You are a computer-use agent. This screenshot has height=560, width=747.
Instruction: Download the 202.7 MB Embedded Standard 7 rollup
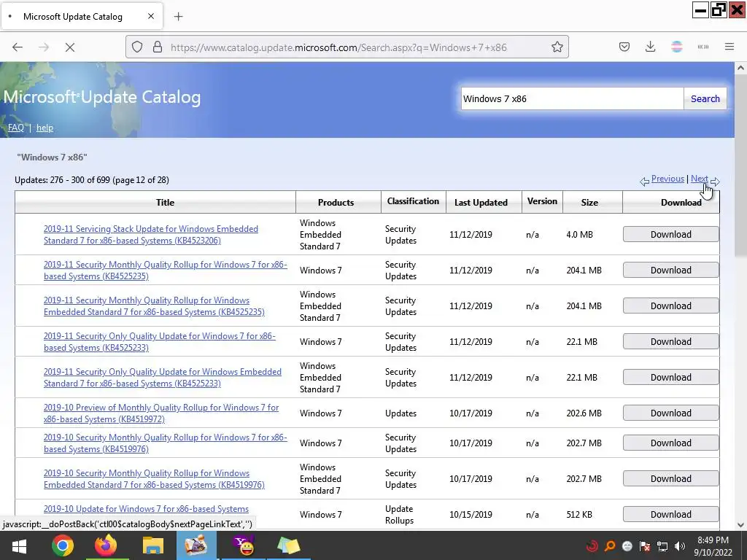click(x=671, y=478)
